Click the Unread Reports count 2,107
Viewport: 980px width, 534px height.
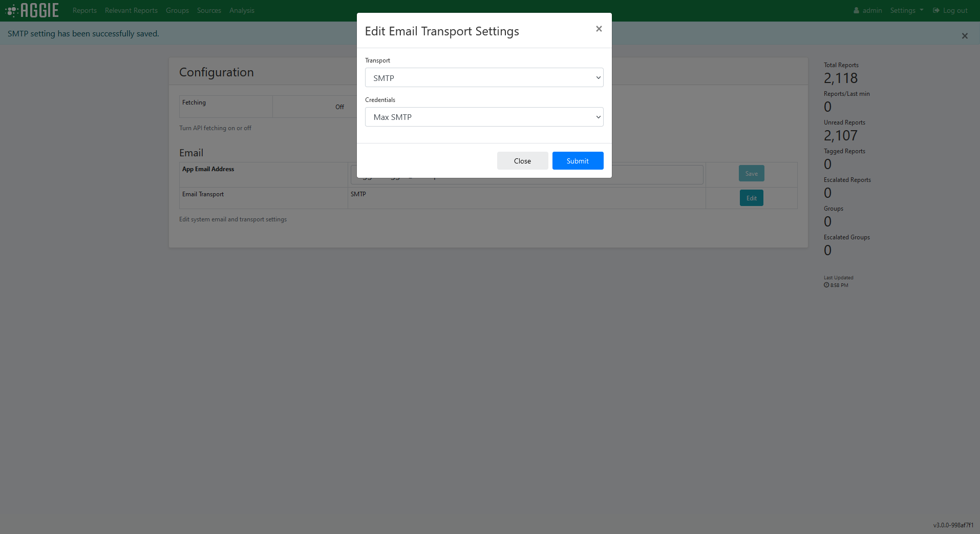tap(840, 135)
